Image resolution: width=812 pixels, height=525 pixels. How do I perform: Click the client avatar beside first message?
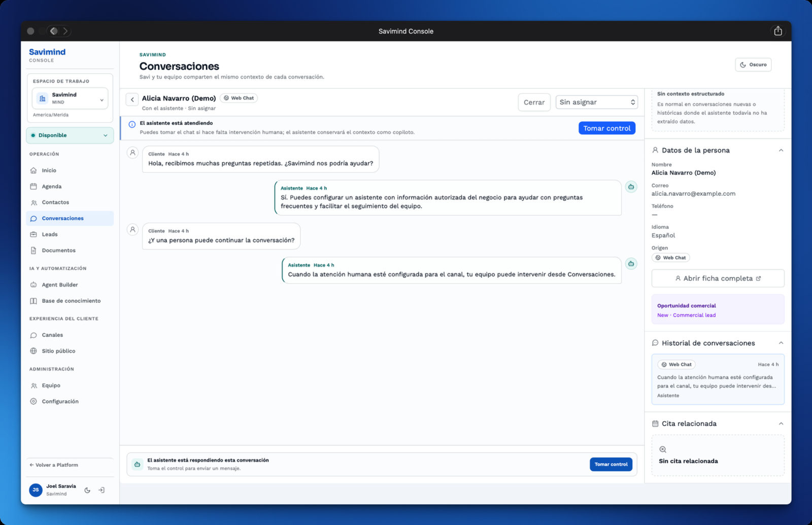pyautogui.click(x=132, y=153)
